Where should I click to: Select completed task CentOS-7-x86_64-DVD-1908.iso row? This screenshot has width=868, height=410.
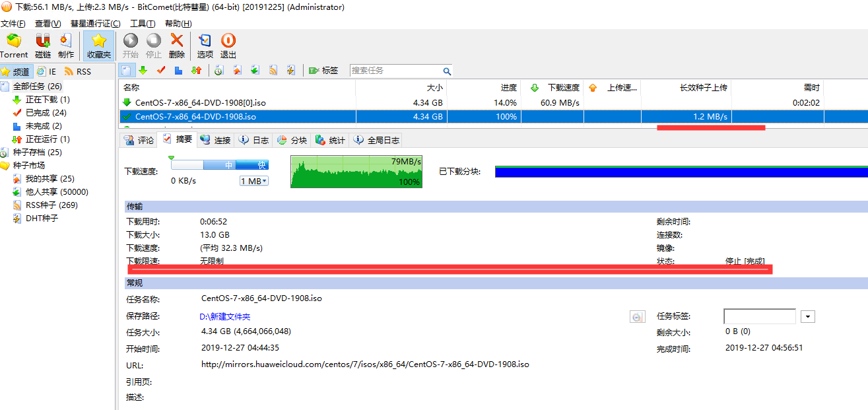click(x=493, y=117)
